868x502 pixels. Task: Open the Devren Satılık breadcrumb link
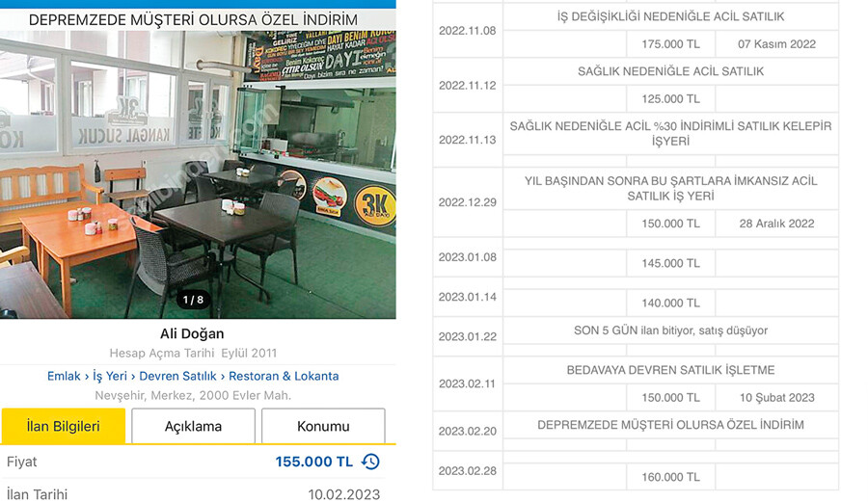point(180,376)
